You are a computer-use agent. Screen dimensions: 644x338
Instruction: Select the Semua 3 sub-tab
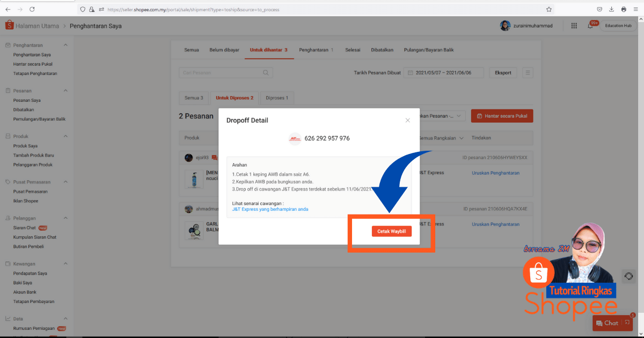coord(194,98)
